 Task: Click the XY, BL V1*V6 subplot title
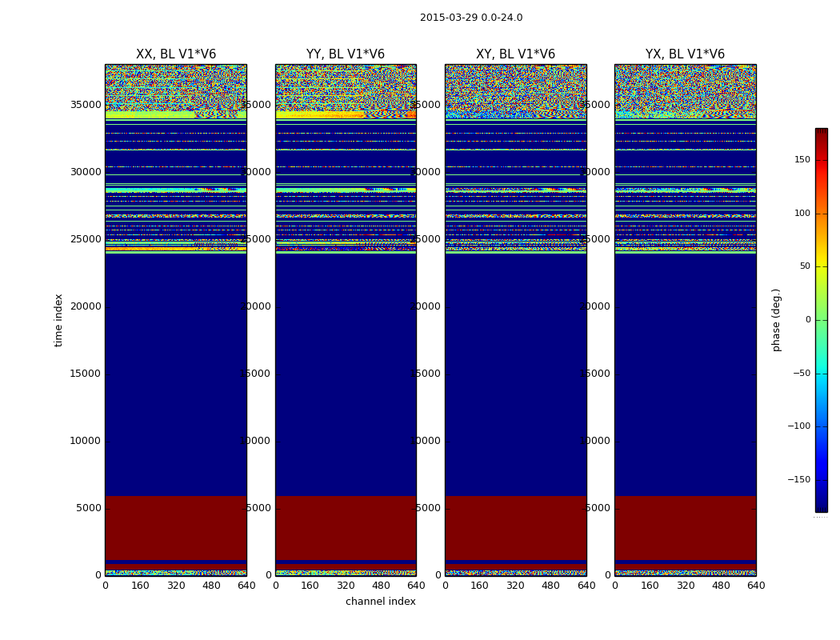click(x=515, y=54)
